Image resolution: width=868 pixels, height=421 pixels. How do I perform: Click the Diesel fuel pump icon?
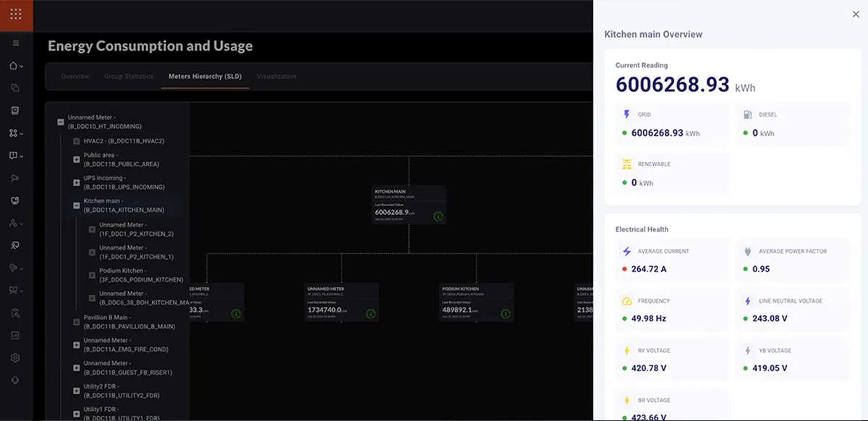click(x=747, y=114)
